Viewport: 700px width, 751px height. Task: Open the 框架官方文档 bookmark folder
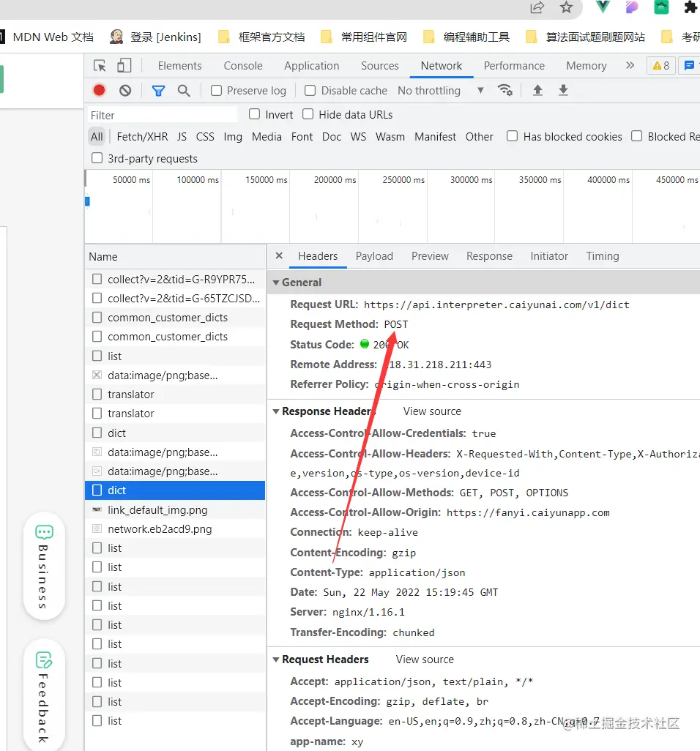coord(261,37)
